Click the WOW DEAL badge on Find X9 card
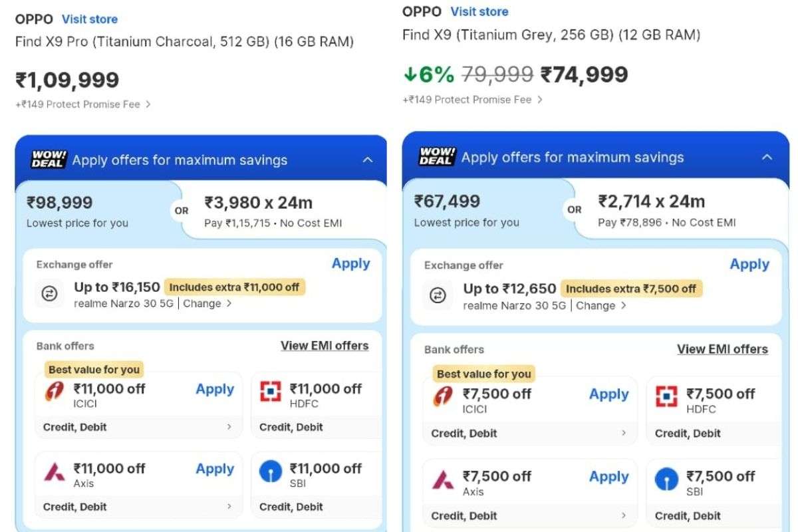This screenshot has width=798, height=532. click(x=437, y=157)
